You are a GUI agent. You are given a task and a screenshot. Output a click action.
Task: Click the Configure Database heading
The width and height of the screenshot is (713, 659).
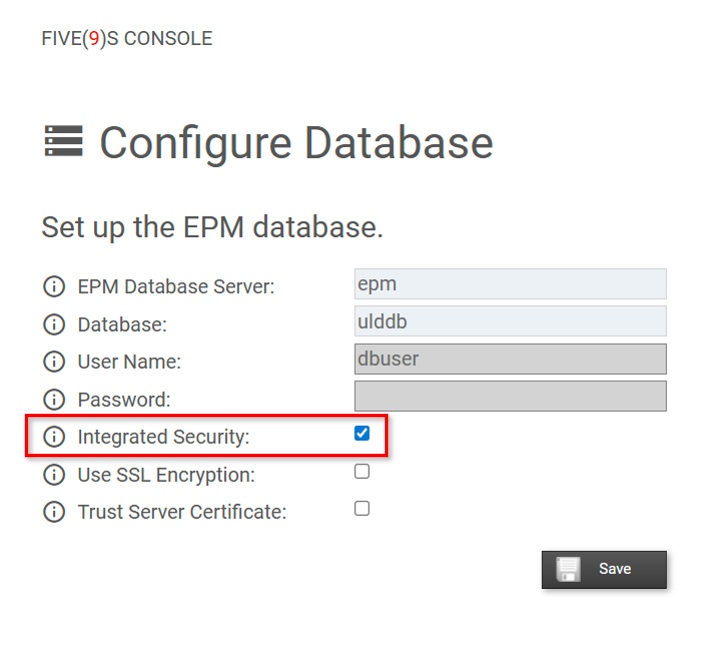pos(296,143)
